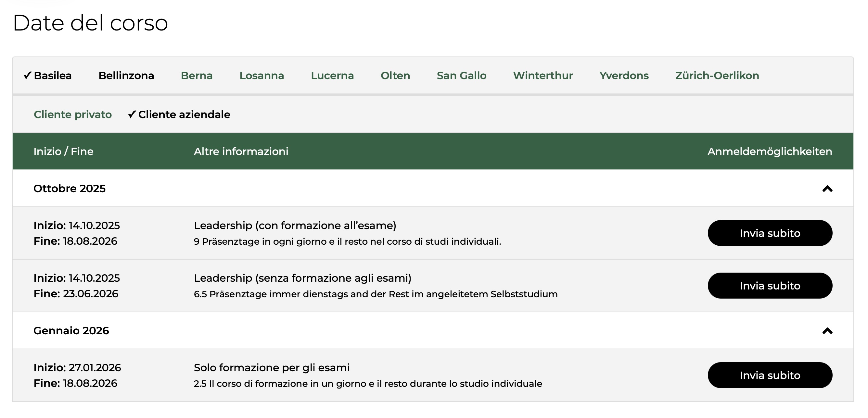This screenshot has height=418, width=868.
Task: Click the 2.5 Il corso di formazione description
Action: click(x=368, y=383)
